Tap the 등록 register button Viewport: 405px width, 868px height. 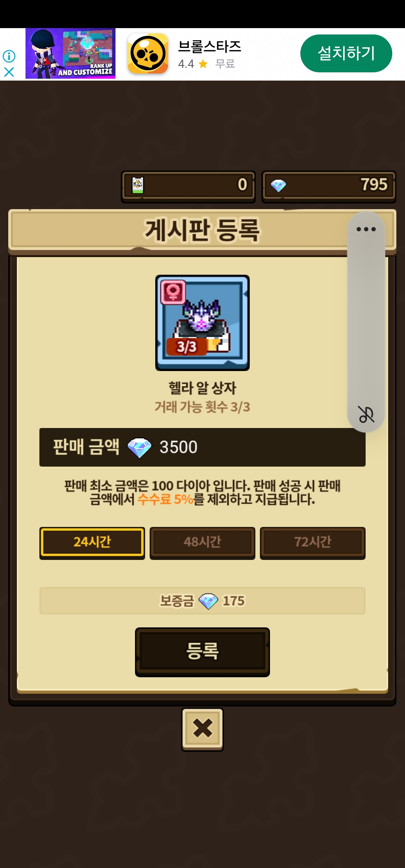(202, 652)
